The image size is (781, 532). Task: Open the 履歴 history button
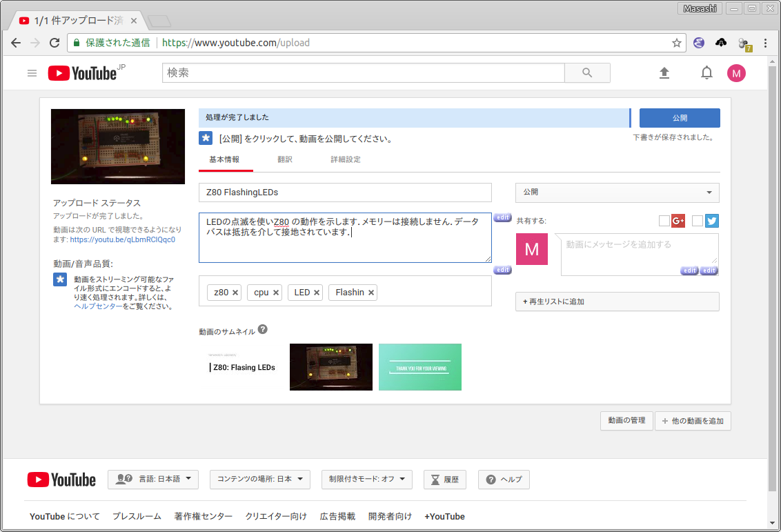coord(445,479)
